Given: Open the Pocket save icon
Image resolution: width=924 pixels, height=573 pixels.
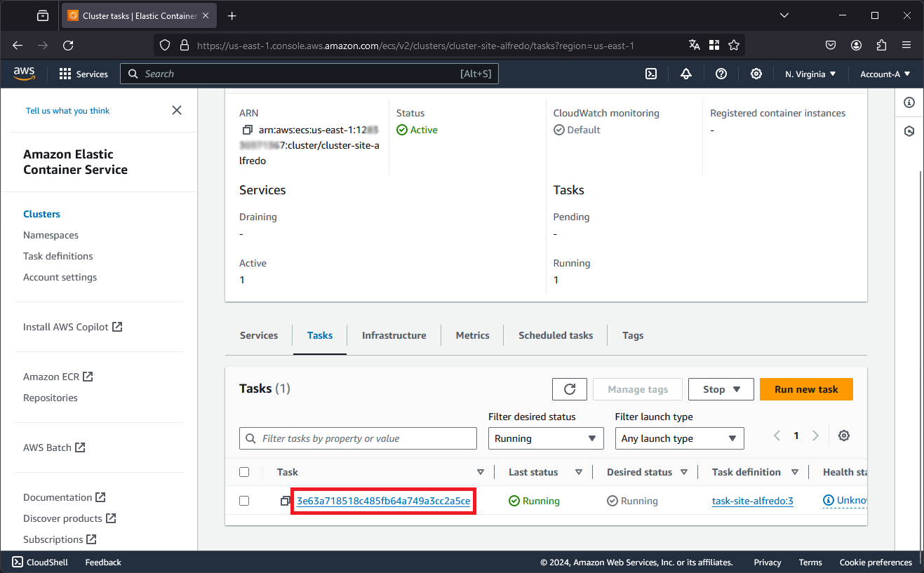Looking at the screenshot, I should pos(831,45).
